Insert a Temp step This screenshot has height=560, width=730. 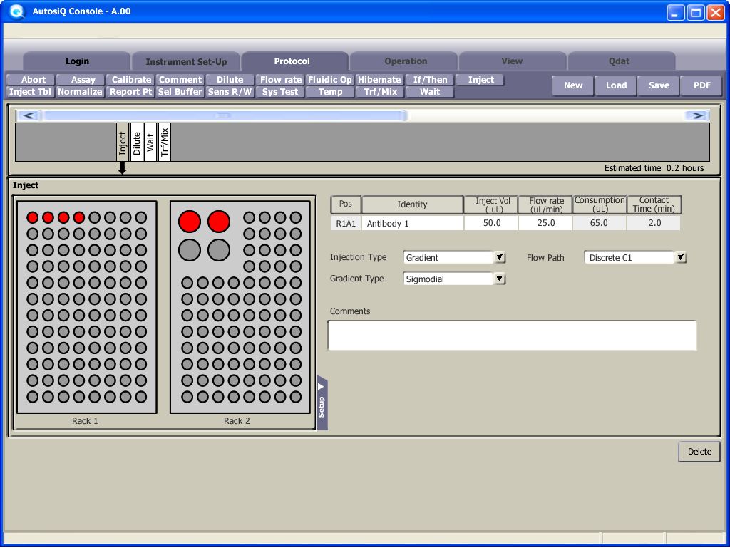(x=330, y=92)
